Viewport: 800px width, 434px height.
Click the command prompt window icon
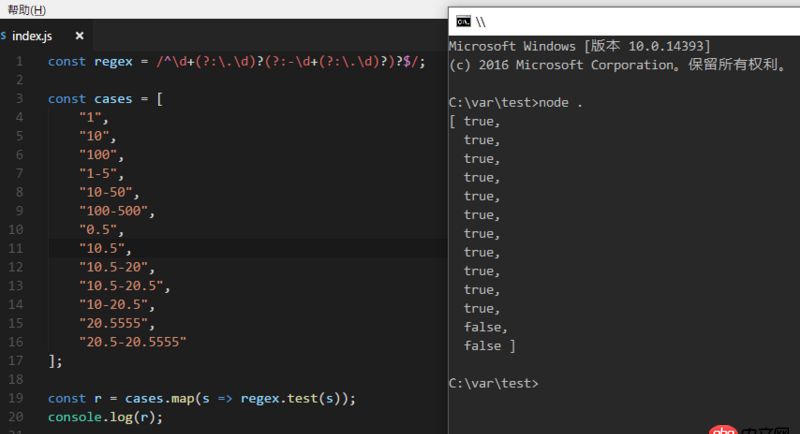coord(463,20)
